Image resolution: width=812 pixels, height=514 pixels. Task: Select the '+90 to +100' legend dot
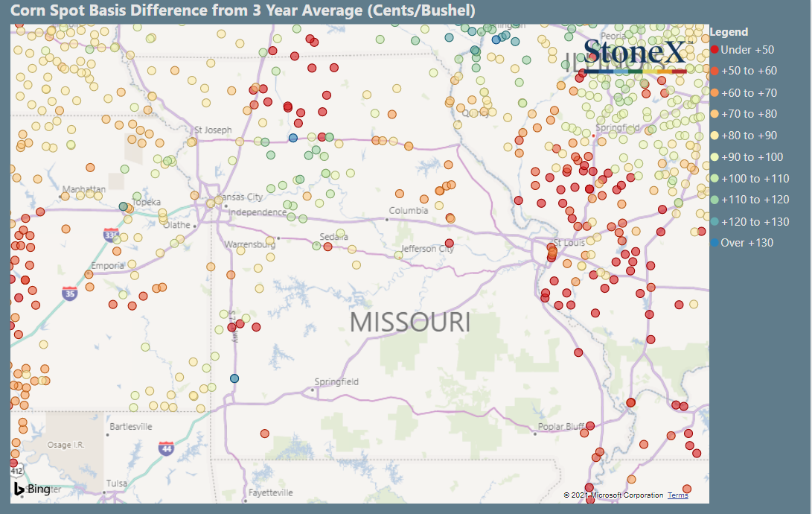pyautogui.click(x=715, y=157)
